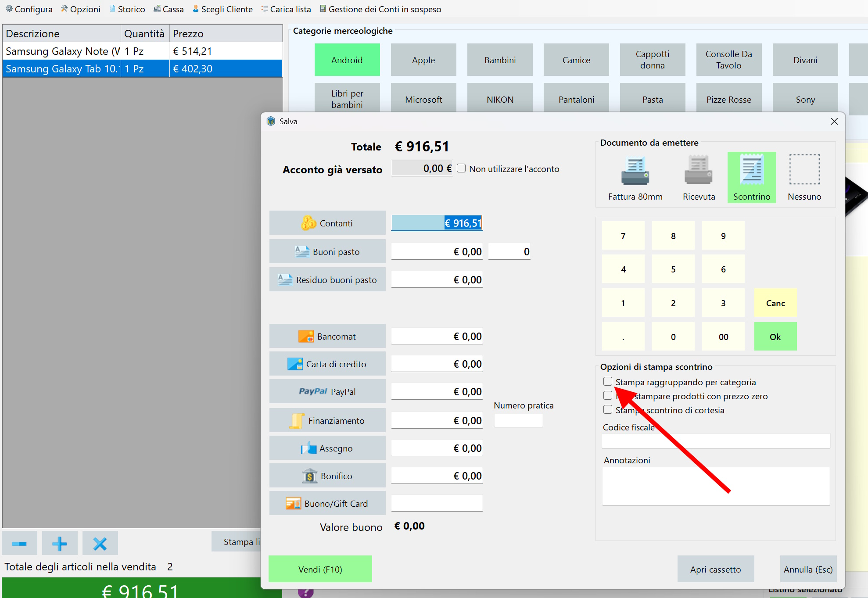868x598 pixels.
Task: Select the NIKON category
Action: (500, 98)
